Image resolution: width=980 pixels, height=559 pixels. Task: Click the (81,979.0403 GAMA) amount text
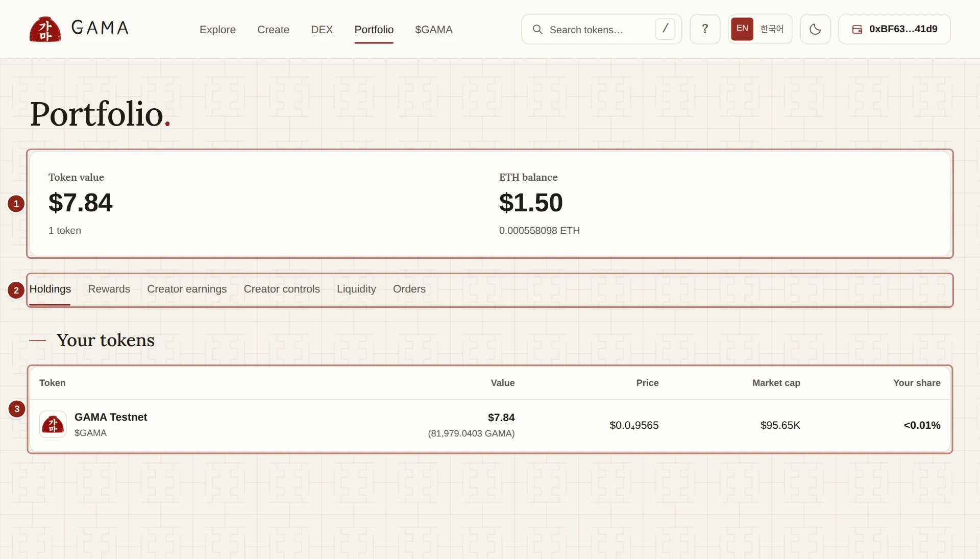(x=471, y=433)
